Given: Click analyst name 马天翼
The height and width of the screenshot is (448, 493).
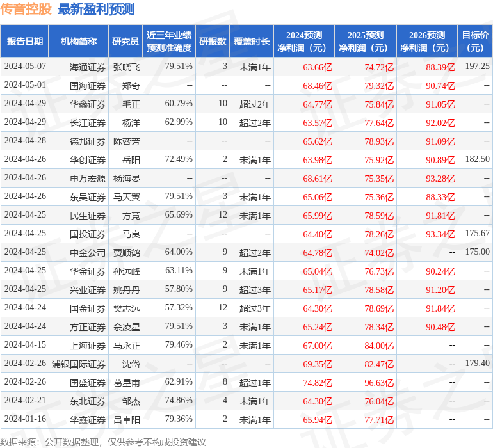Looking at the screenshot, I should click(126, 197).
